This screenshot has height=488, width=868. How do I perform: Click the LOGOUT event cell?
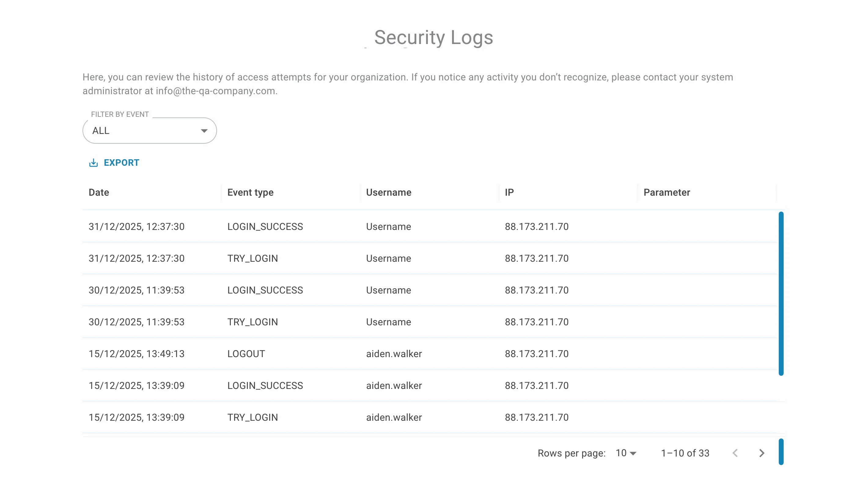(x=246, y=354)
